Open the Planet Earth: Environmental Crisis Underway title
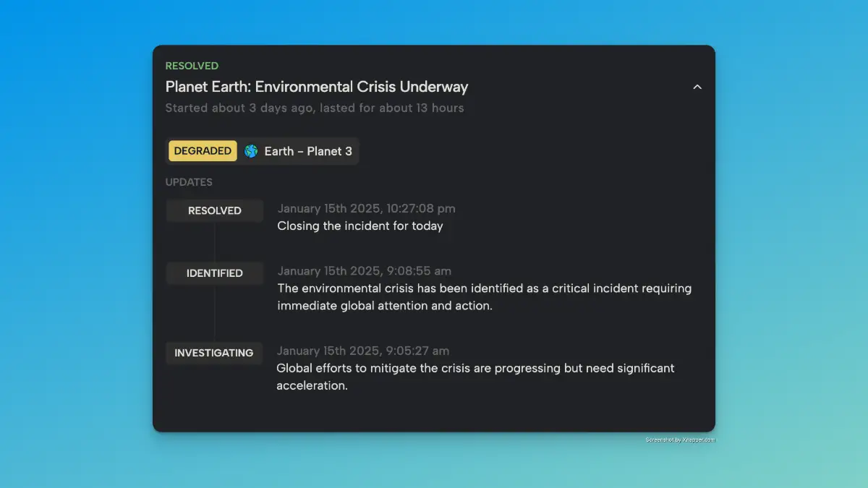This screenshot has height=488, width=868. 317,87
